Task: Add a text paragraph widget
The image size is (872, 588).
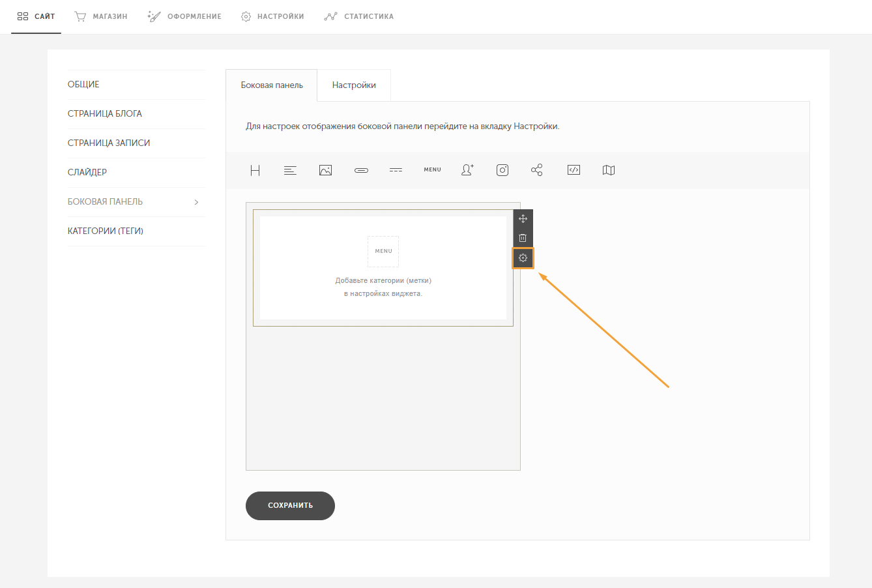Action: (290, 170)
